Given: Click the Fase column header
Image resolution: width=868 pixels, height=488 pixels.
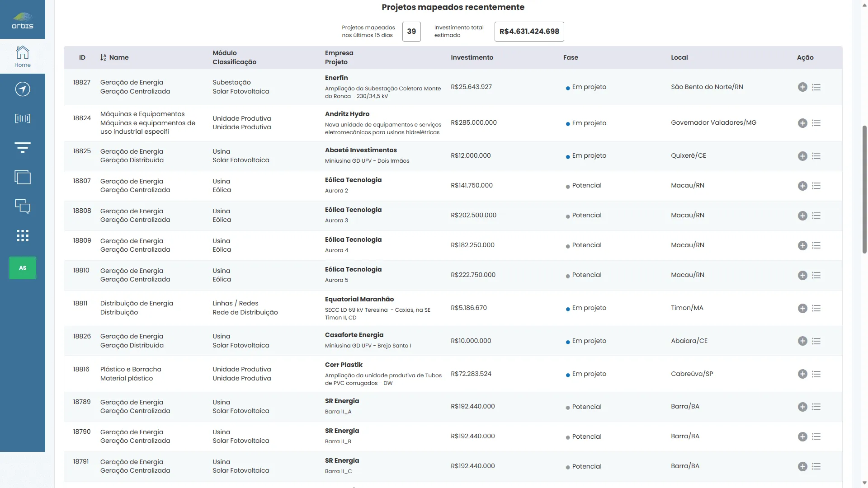Looking at the screenshot, I should (x=571, y=57).
